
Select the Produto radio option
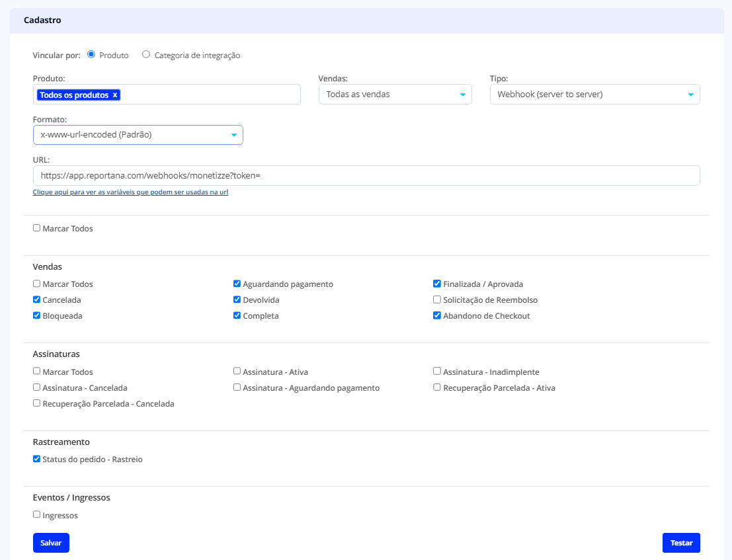91,55
